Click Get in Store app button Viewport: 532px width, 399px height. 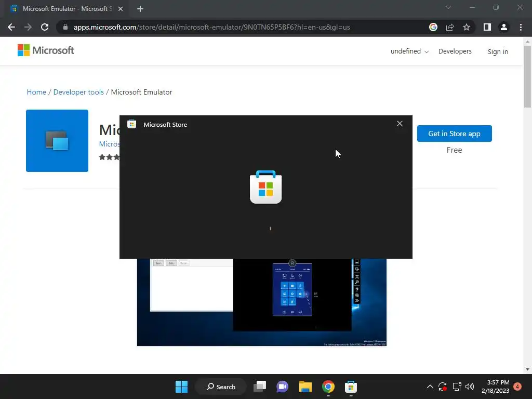(454, 134)
